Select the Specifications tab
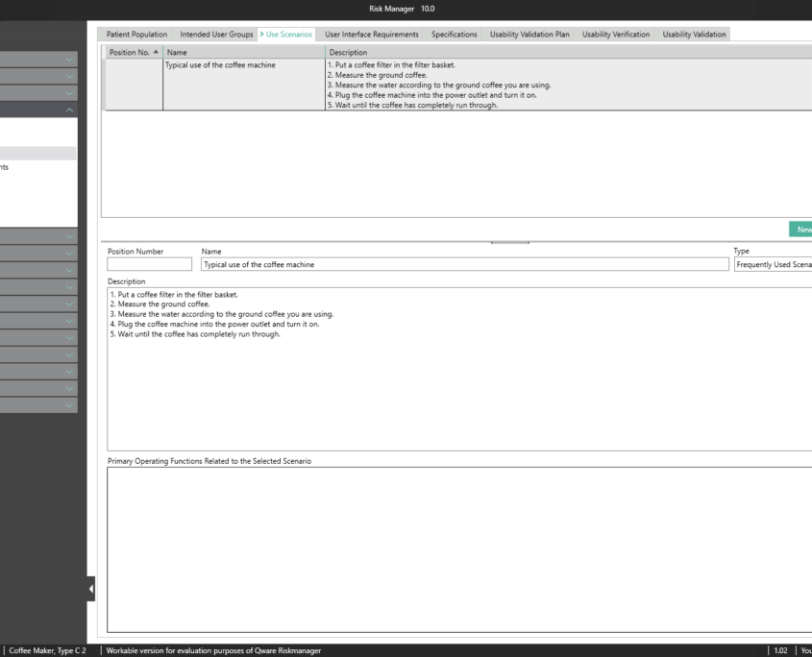The height and width of the screenshot is (657, 812). [454, 35]
